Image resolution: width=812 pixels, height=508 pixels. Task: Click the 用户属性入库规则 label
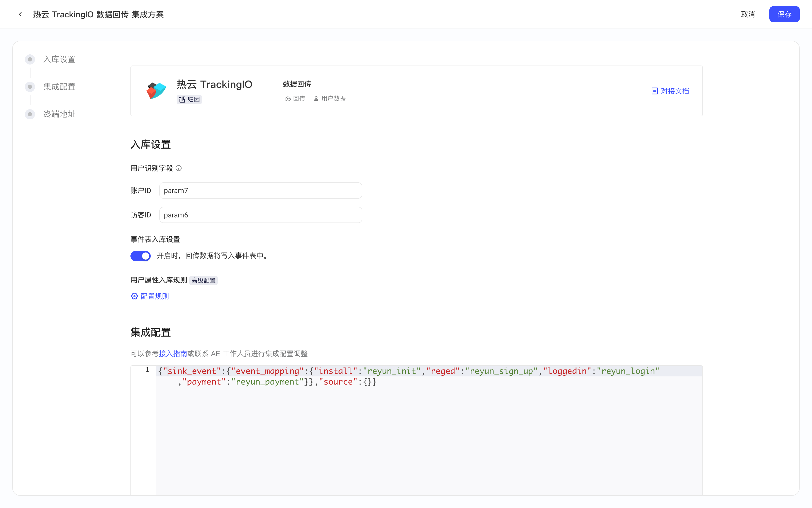159,280
